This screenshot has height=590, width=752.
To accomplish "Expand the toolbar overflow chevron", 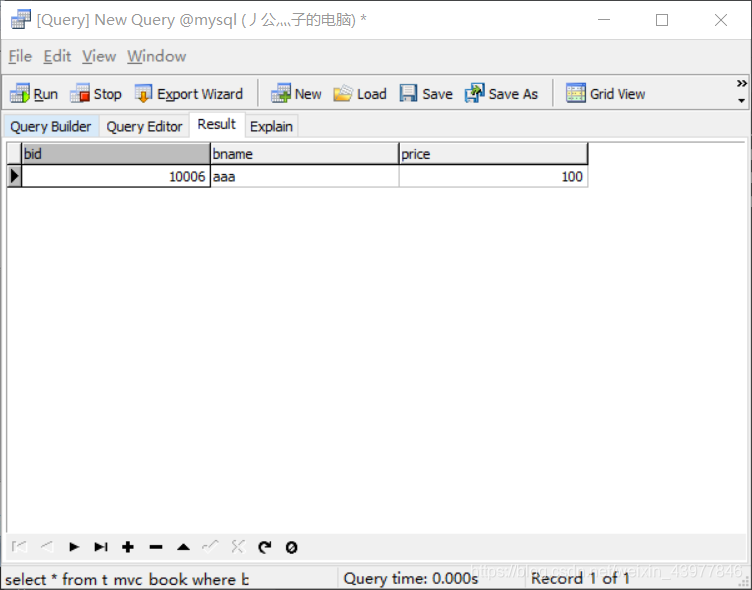I will 741,83.
